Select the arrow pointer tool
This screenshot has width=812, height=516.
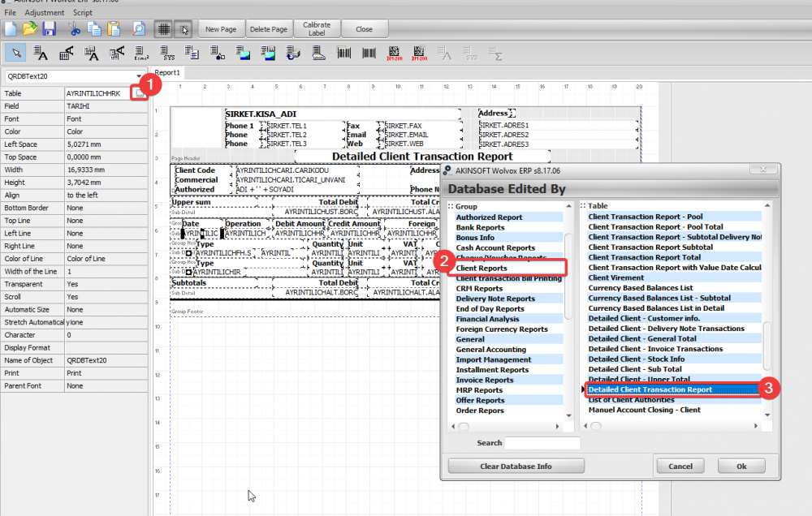click(x=16, y=53)
